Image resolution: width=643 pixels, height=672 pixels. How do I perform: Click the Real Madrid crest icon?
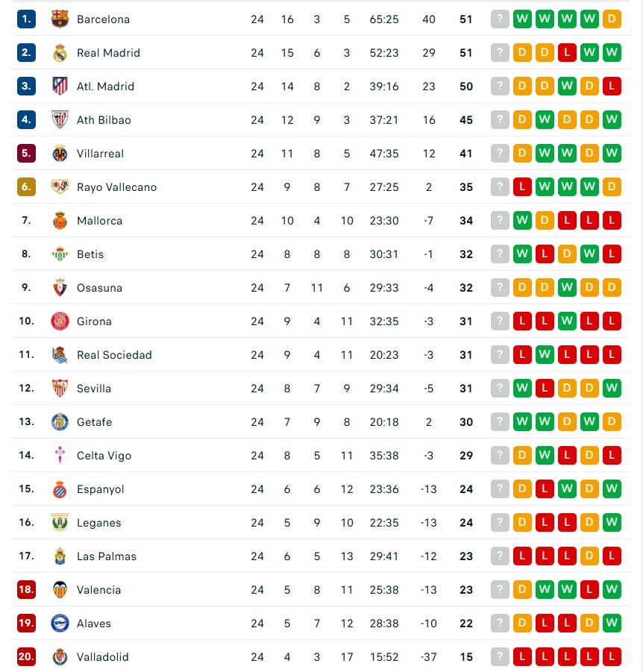[x=60, y=53]
